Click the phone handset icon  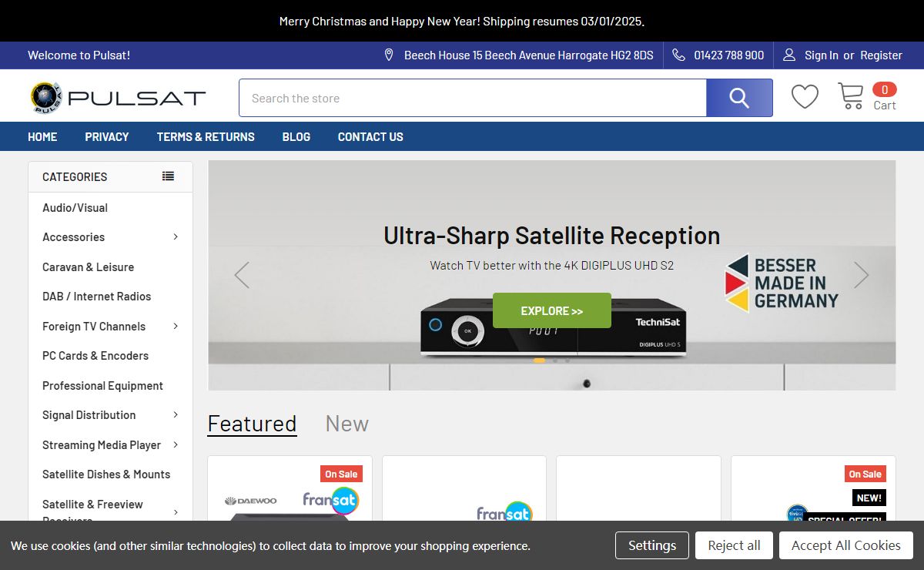point(678,55)
